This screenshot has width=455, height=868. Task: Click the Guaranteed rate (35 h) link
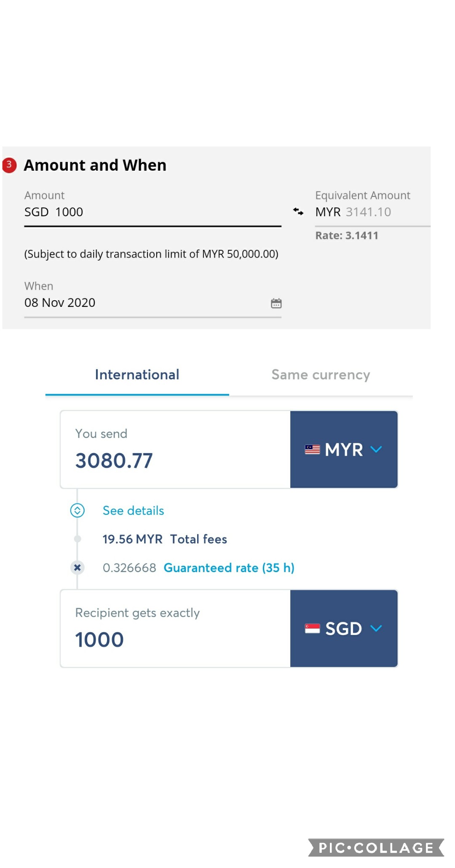[x=229, y=568]
